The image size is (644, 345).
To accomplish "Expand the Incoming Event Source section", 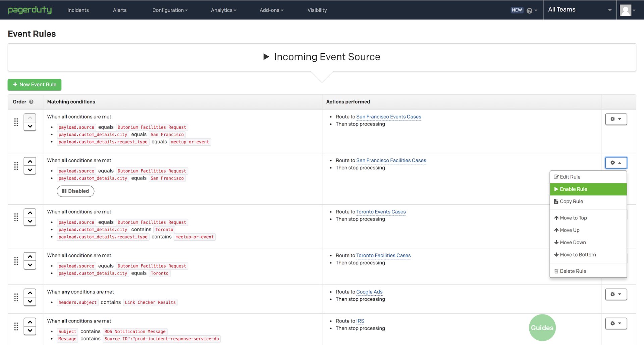I will click(x=321, y=57).
